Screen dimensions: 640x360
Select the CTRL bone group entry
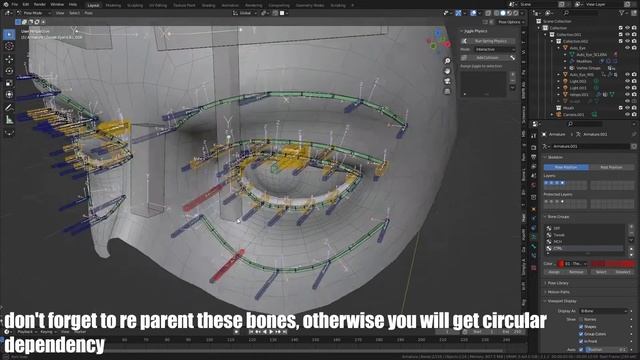tap(584, 248)
